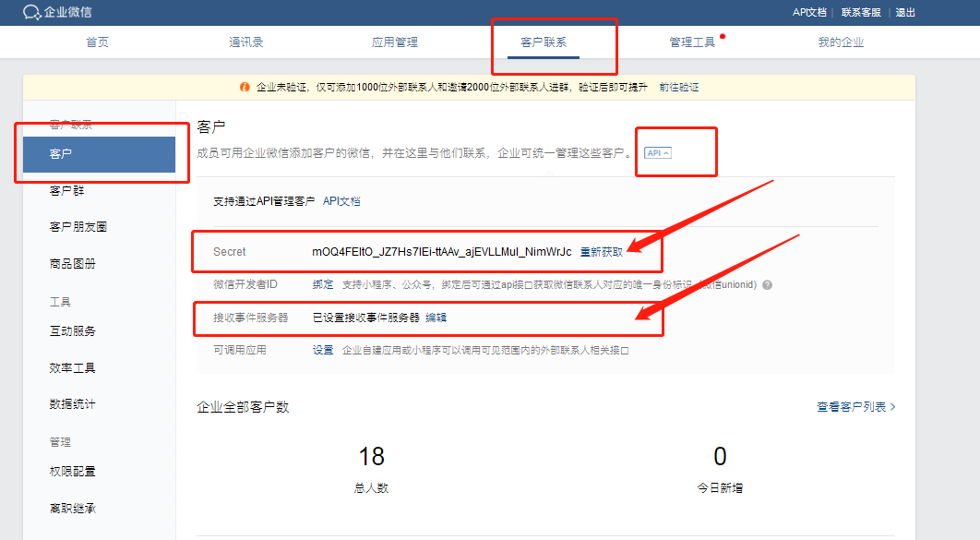Open 商品图册 in the sidebar
The width and height of the screenshot is (980, 540).
(73, 264)
